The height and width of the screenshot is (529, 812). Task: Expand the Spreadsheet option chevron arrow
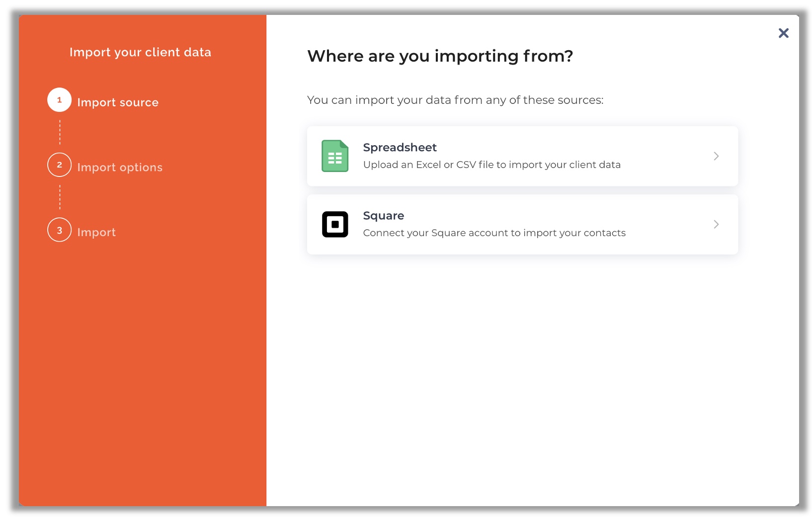click(x=716, y=156)
